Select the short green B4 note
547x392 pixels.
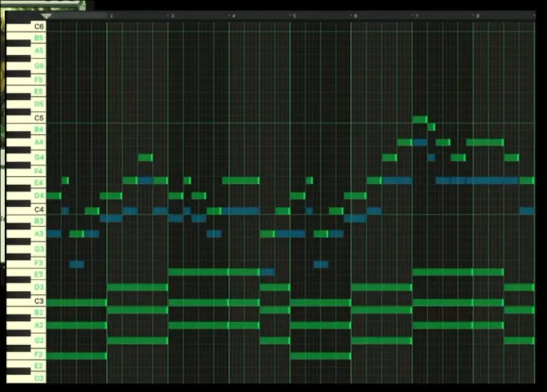[431, 127]
